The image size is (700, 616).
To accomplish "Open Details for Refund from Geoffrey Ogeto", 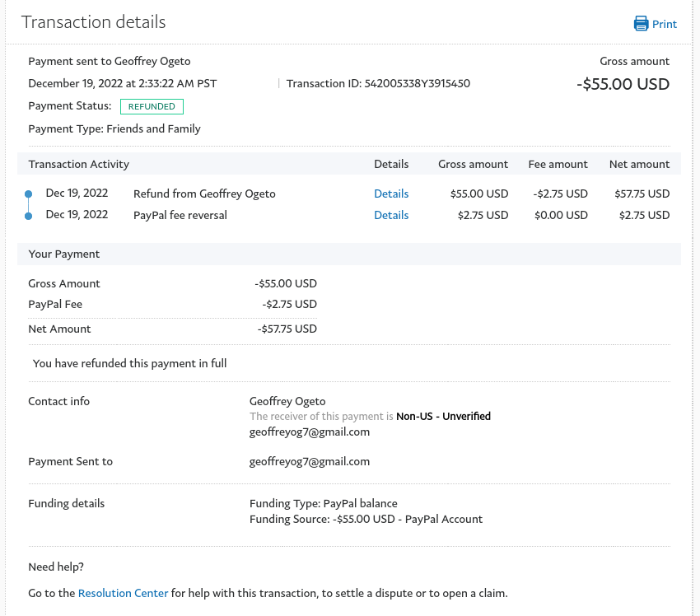I will pos(391,194).
